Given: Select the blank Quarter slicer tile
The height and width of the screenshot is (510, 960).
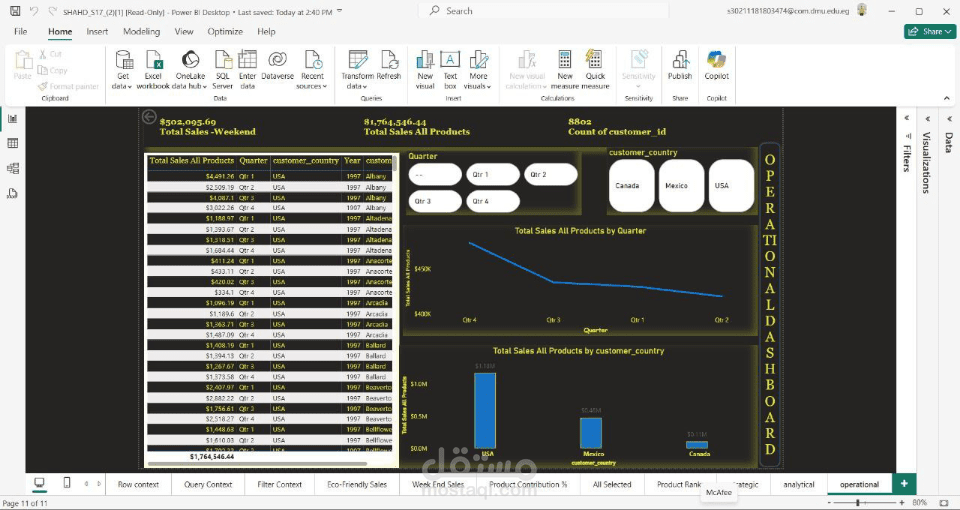Looking at the screenshot, I should click(435, 174).
